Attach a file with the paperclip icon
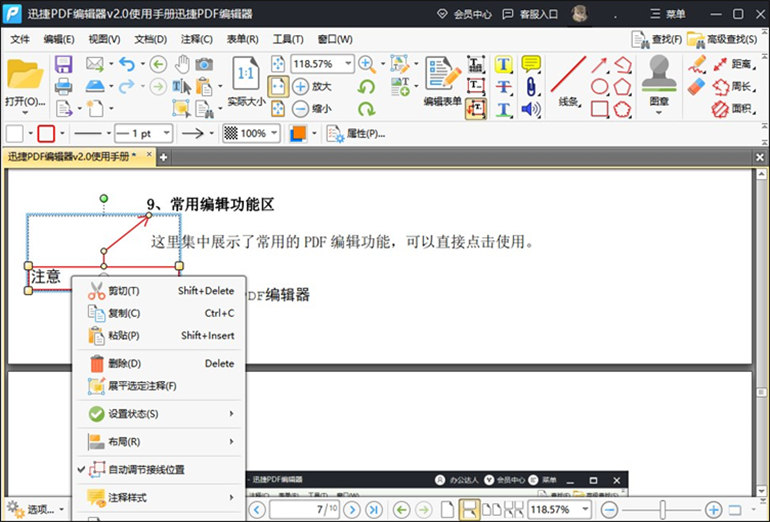The image size is (770, 522). tap(531, 87)
